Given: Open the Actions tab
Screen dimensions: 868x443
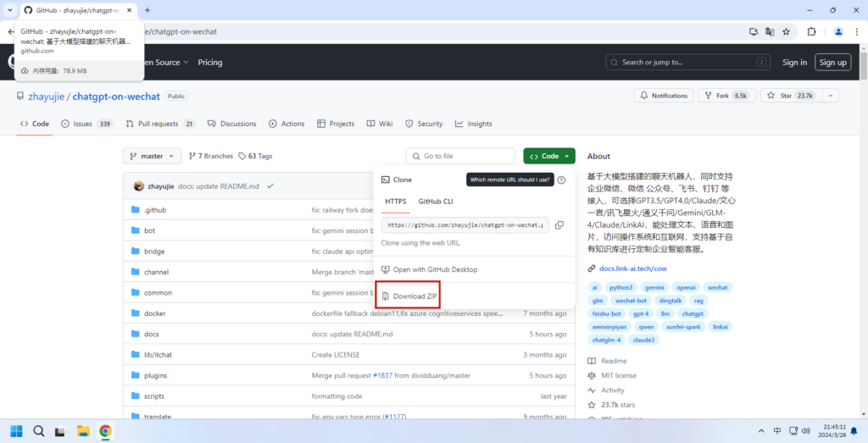Looking at the screenshot, I should pos(287,124).
